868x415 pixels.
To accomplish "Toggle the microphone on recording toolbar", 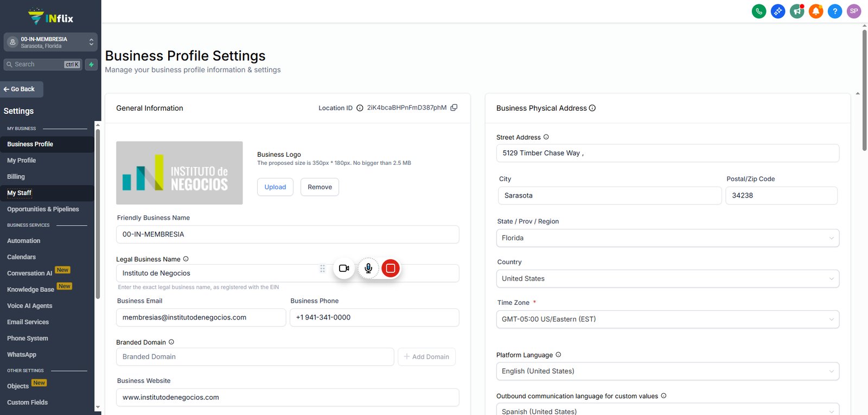I will [368, 268].
